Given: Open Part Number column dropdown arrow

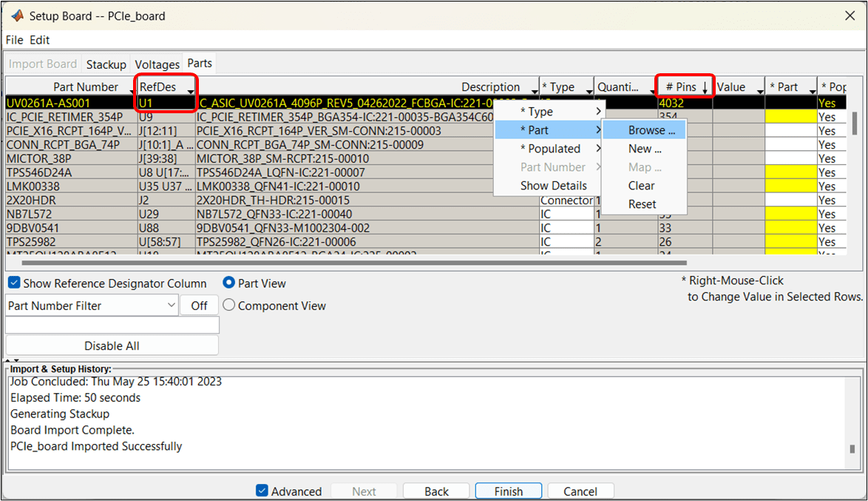Looking at the screenshot, I should [133, 91].
